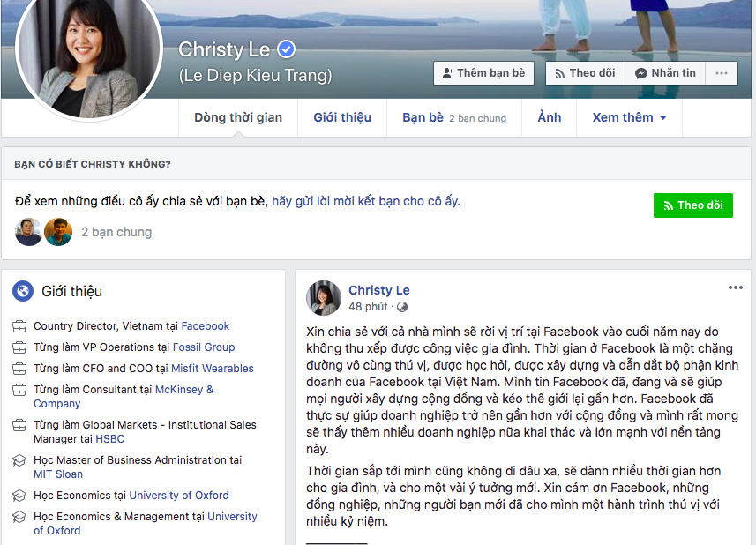Open the McKinsey & Company link
The width and height of the screenshot is (756, 545).
click(124, 397)
